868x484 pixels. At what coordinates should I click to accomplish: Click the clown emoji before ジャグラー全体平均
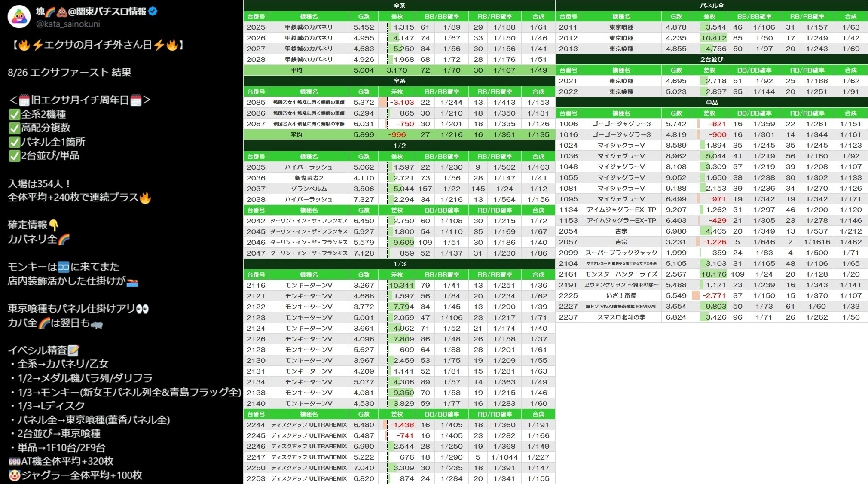(x=14, y=475)
